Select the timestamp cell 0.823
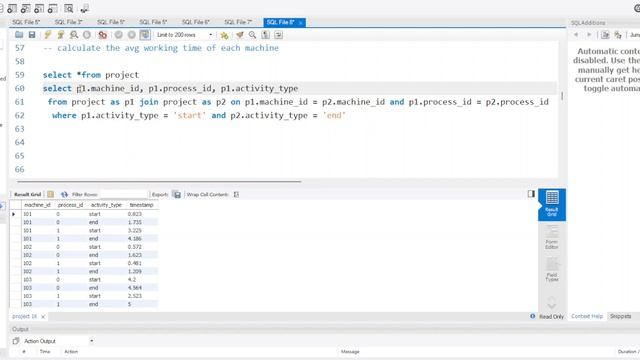 (141, 214)
